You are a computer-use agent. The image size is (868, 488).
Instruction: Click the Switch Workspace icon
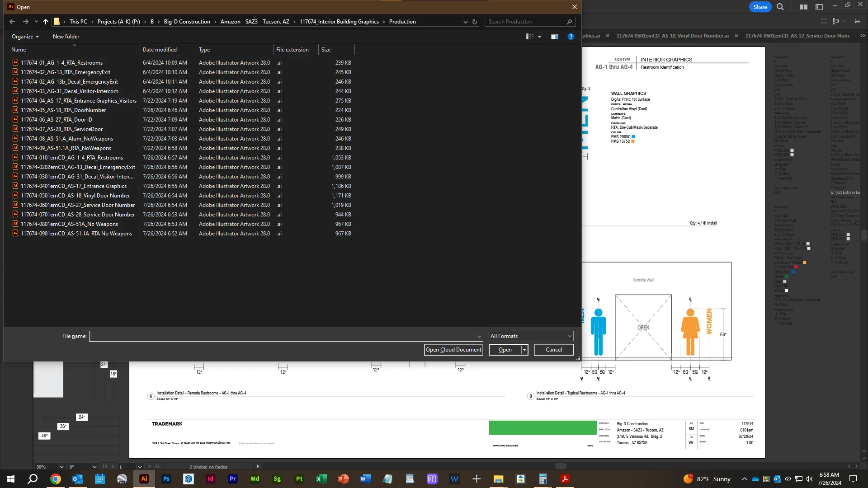(x=819, y=7)
